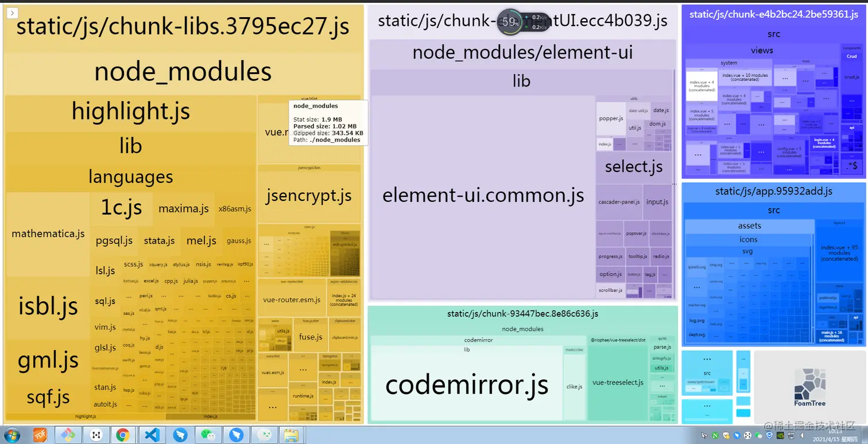Open the colorful diamond app on taskbar

click(68, 435)
